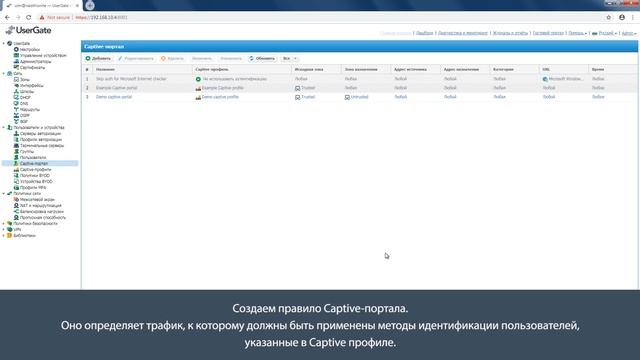Open the Admin user dropdown menu
Image resolution: width=640 pixels, height=360 pixels.
pos(629,33)
